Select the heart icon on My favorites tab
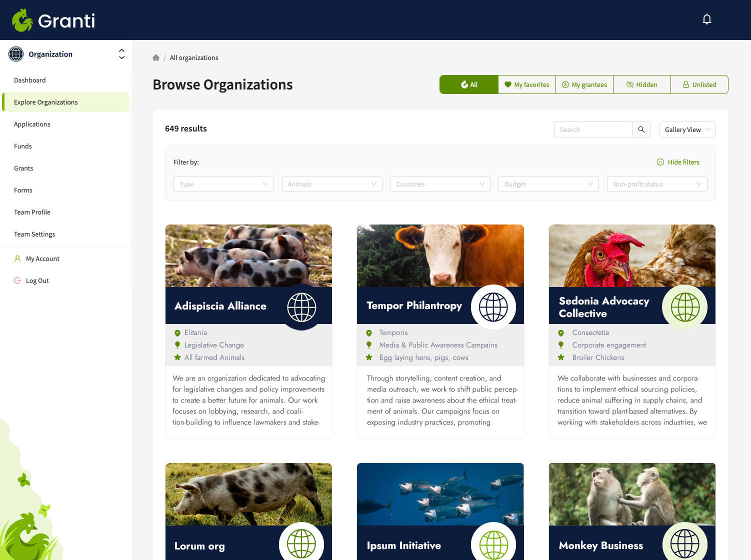Image resolution: width=751 pixels, height=560 pixels. click(x=507, y=84)
